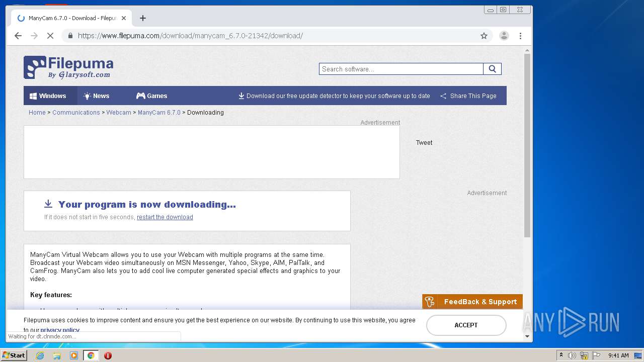Click the browser back arrow
Screen dimensions: 644x362
point(18,36)
